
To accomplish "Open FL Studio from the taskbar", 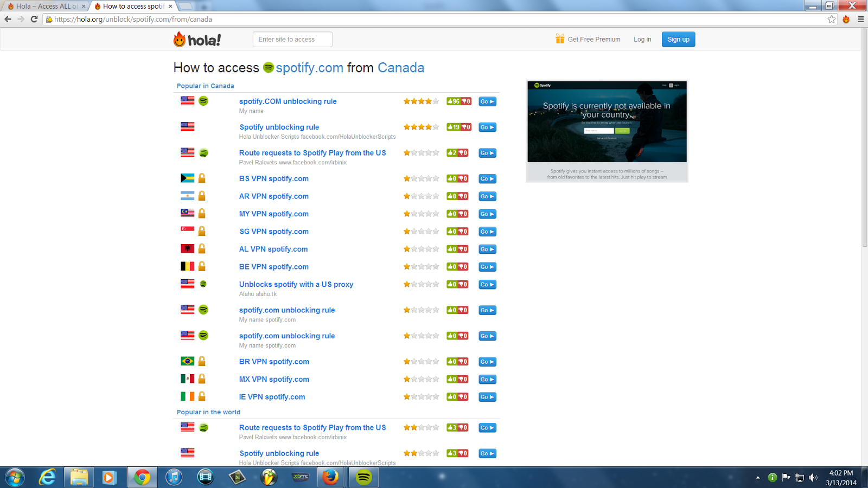I will point(269,477).
